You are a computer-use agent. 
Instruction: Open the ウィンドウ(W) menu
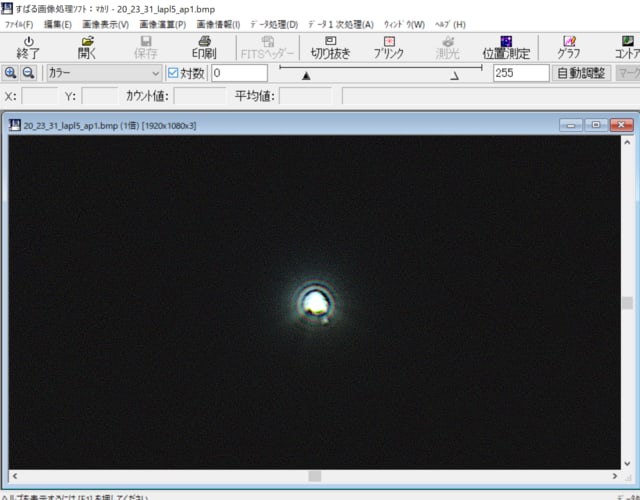click(x=404, y=24)
